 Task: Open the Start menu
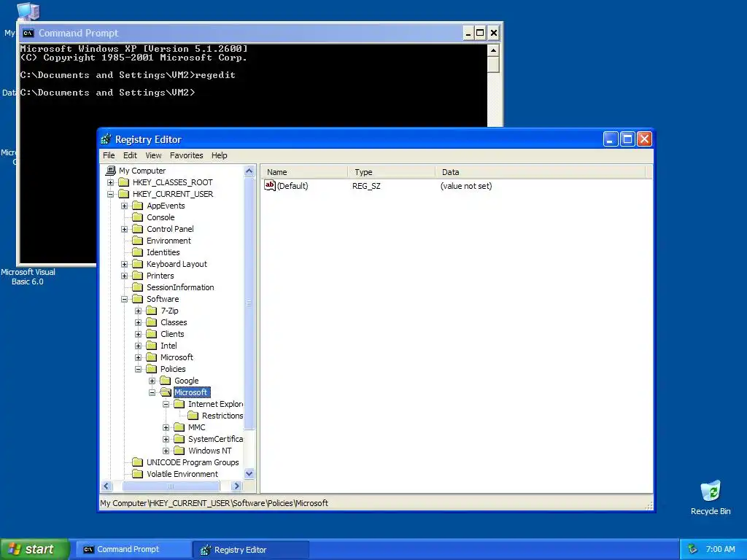tap(34, 549)
